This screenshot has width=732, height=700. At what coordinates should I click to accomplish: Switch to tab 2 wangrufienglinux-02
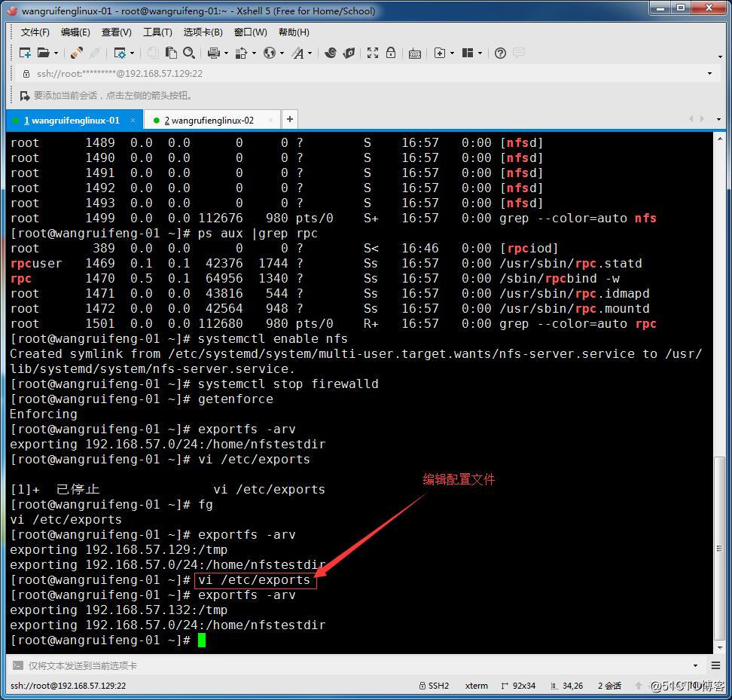click(x=212, y=120)
